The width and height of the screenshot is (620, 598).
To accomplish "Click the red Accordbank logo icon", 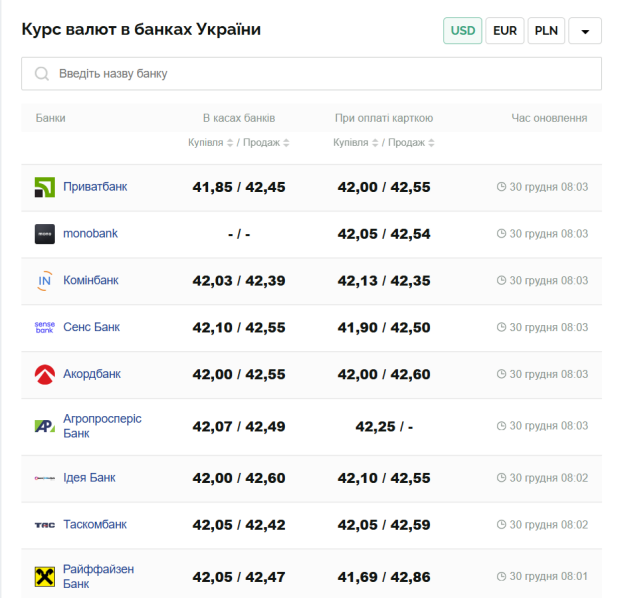I will tap(45, 374).
